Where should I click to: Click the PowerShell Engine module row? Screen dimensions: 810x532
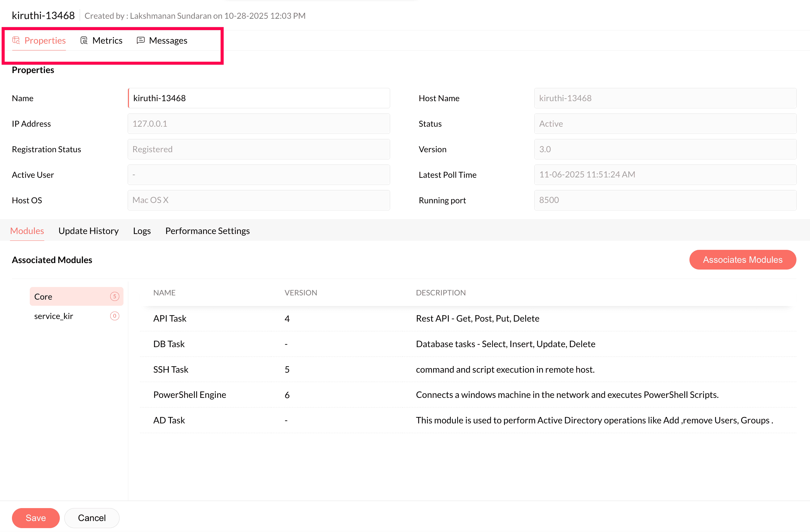click(x=189, y=395)
